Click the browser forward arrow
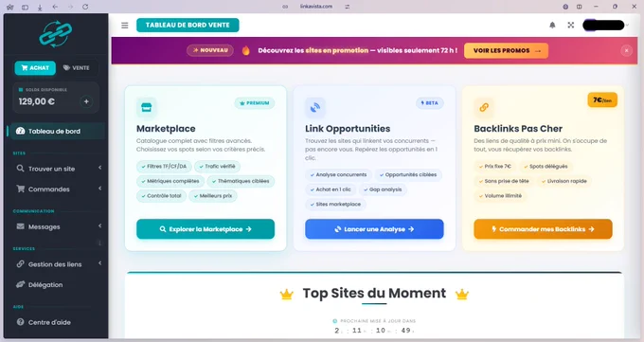Viewport: 644px width, 342px height. tap(70, 7)
